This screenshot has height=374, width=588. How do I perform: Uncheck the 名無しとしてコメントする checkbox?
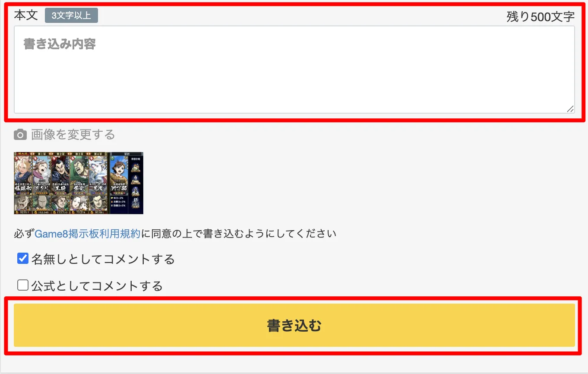click(x=23, y=259)
